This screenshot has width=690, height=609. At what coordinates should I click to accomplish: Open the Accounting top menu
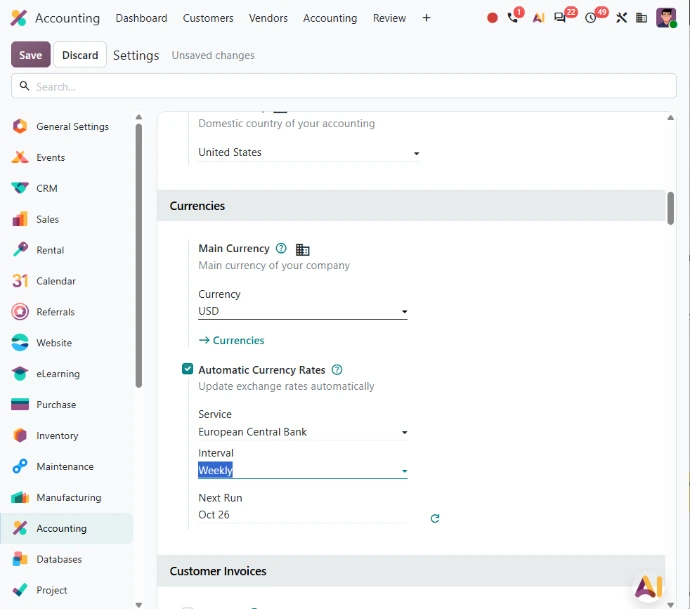[x=330, y=18]
